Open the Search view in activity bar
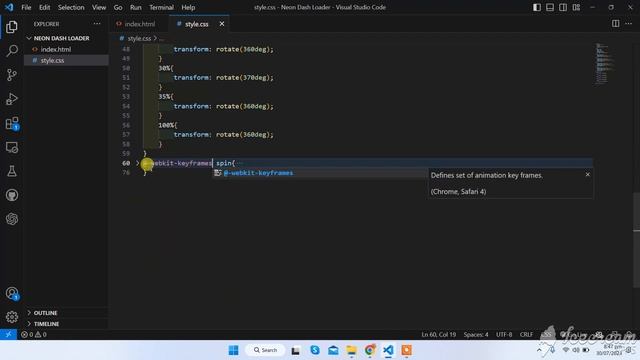 click(x=12, y=51)
